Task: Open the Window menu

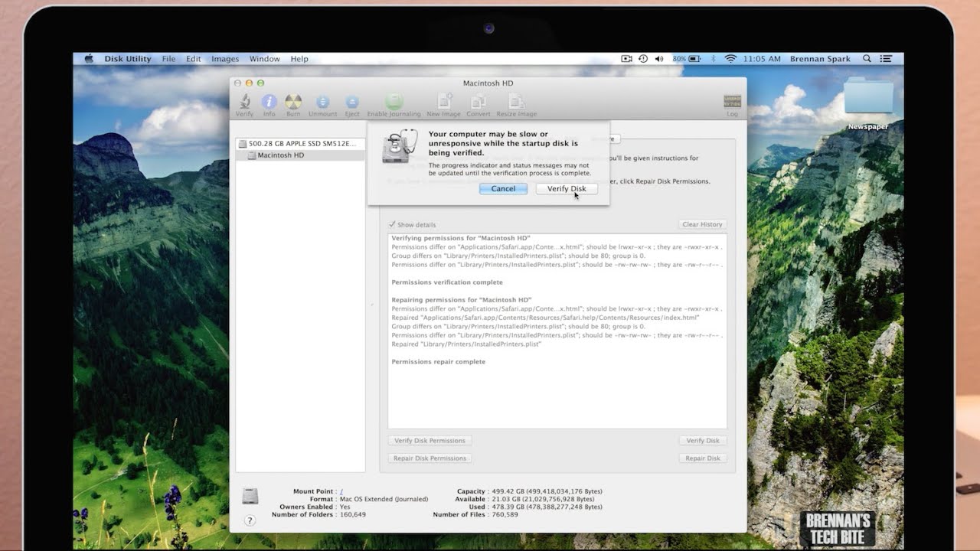Action: point(264,59)
